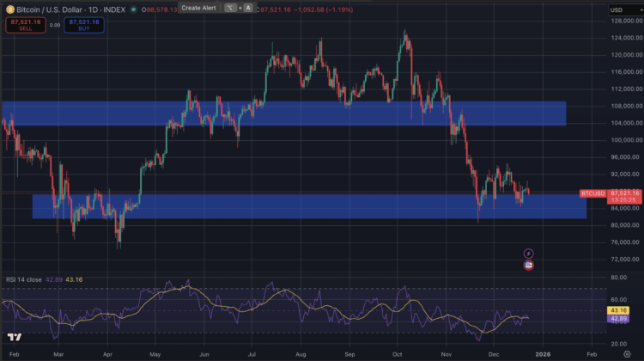Click the red SELL 87,521.16 button

click(x=26, y=25)
